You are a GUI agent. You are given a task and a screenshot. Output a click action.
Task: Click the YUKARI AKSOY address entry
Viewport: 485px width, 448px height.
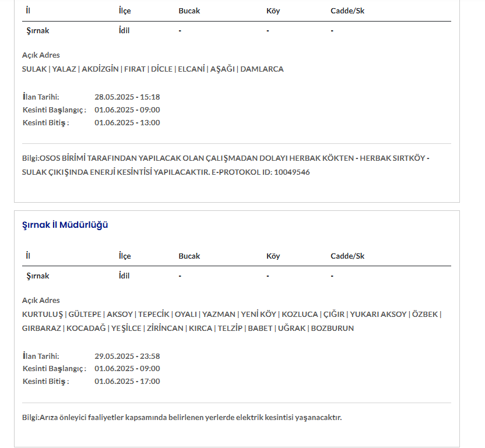[x=378, y=314]
